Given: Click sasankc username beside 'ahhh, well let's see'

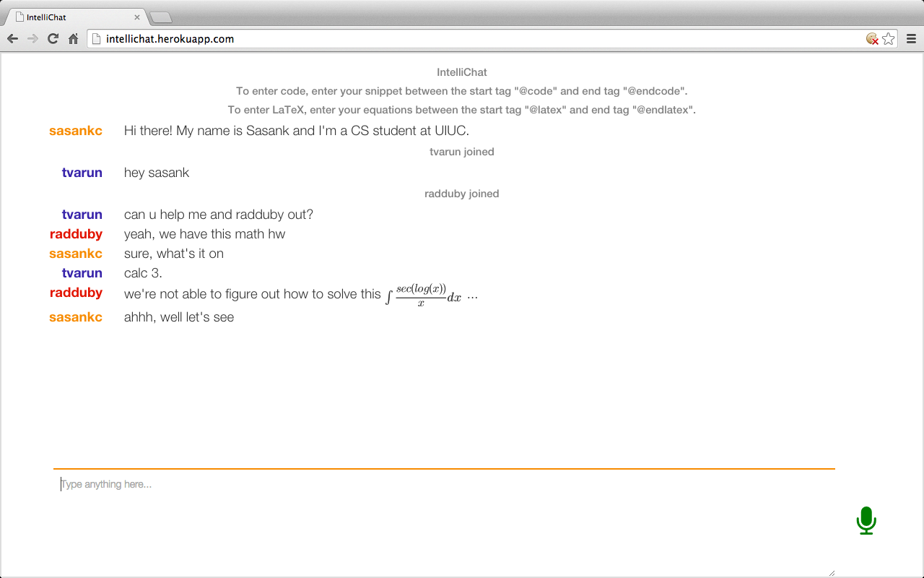Looking at the screenshot, I should (76, 317).
